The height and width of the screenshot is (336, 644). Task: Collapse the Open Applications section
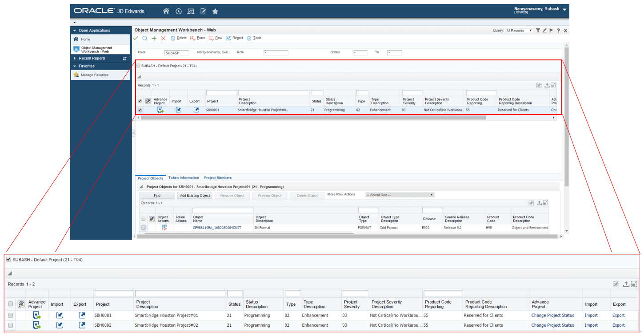click(75, 31)
